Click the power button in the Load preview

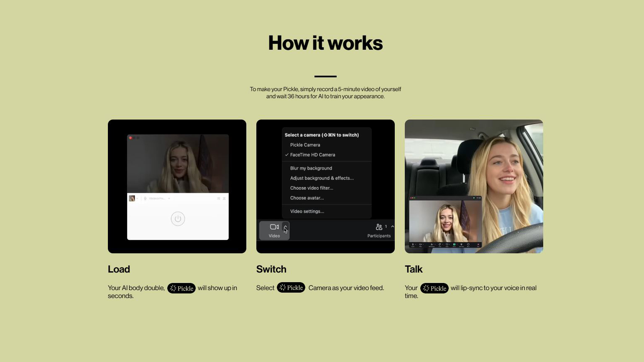tap(178, 219)
